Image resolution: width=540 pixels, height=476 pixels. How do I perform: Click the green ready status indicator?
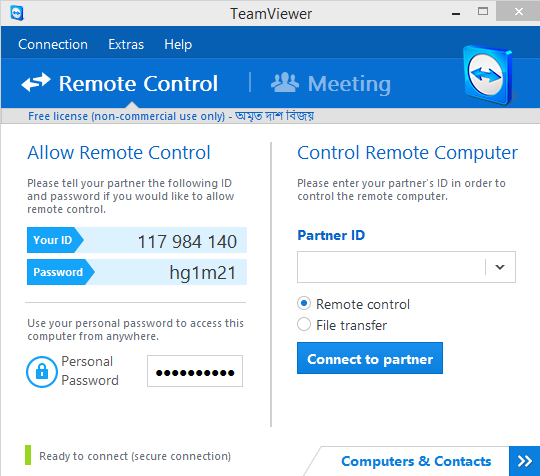coord(28,455)
